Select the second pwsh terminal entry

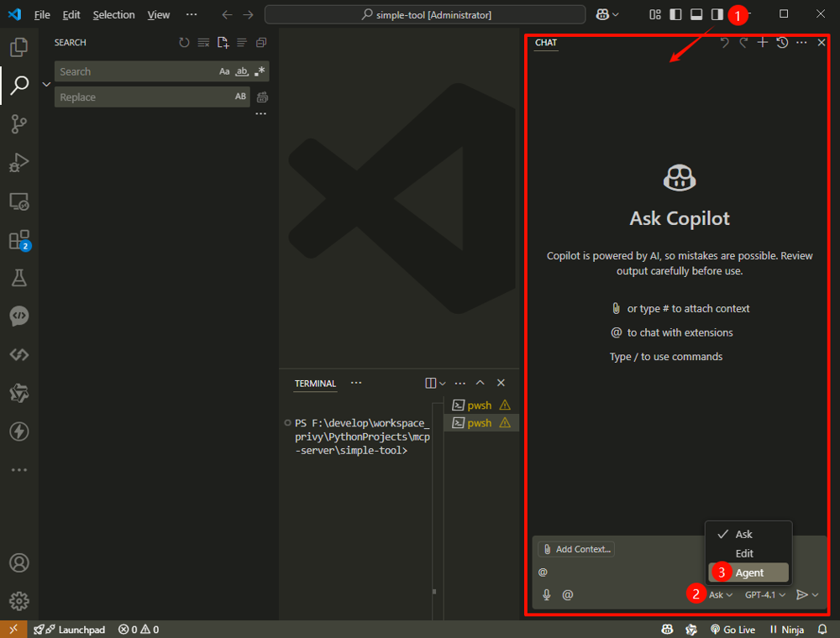pyautogui.click(x=480, y=423)
